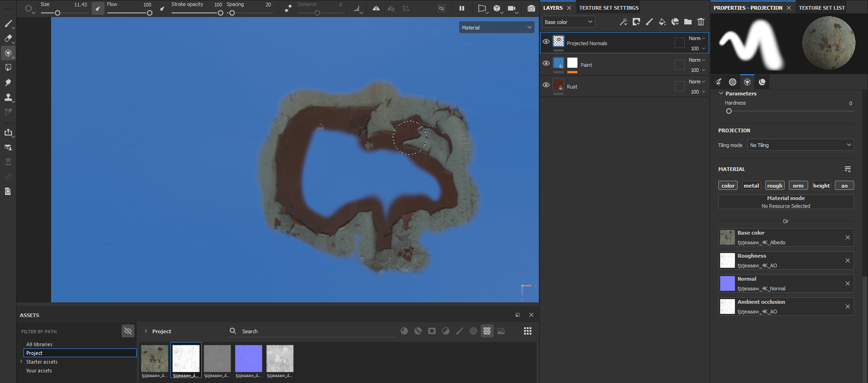This screenshot has width=868, height=383.
Task: Click the Material mode resource button
Action: point(786,202)
